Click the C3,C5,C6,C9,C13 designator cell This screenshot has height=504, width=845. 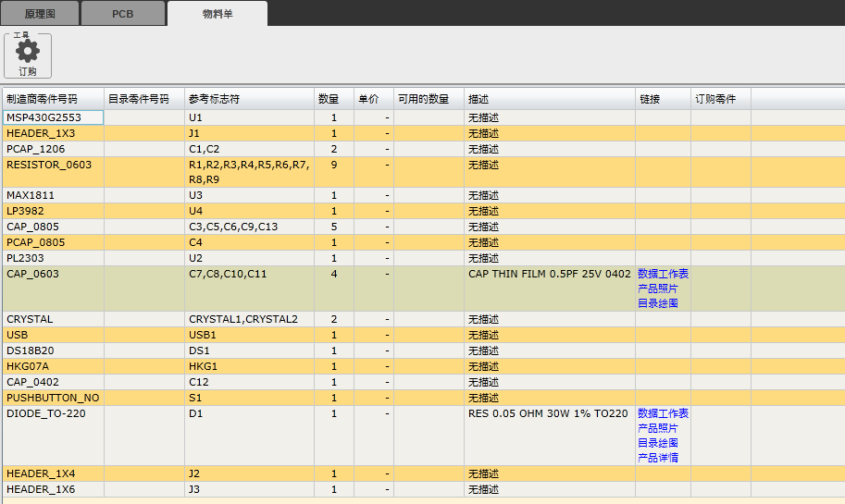250,227
